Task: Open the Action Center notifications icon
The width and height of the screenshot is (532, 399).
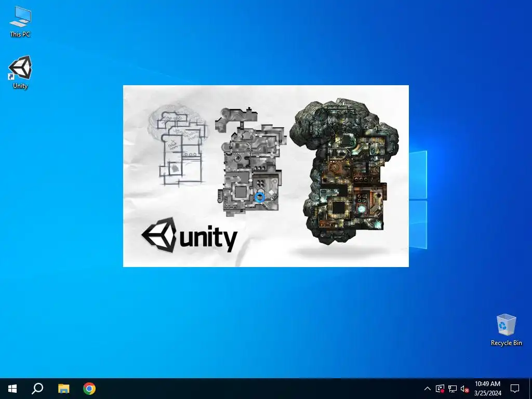Action: pyautogui.click(x=515, y=389)
